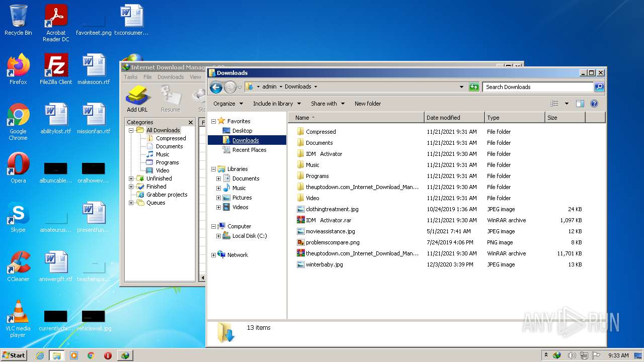Open File menu in IDM
644x362 pixels.
[x=147, y=77]
